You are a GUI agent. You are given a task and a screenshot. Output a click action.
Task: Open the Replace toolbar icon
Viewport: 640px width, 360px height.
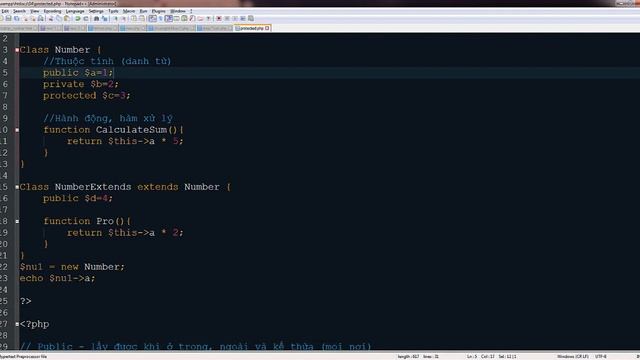click(x=104, y=18)
